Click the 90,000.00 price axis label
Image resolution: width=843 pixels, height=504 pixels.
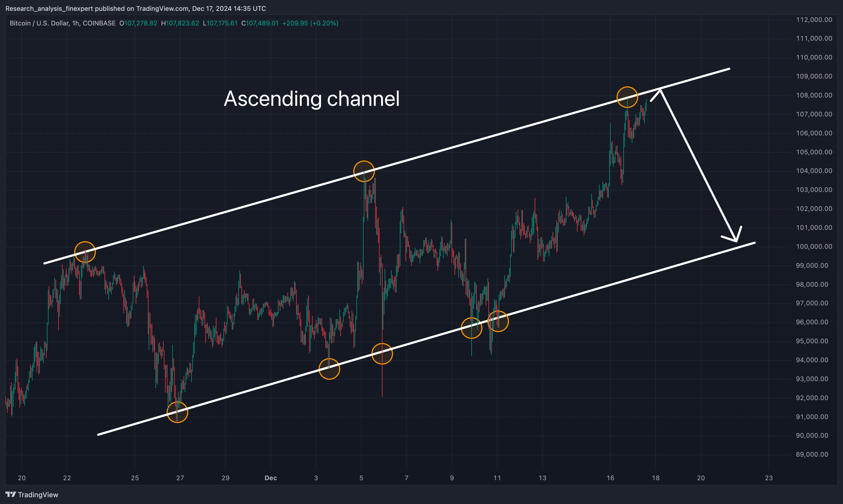(x=812, y=436)
